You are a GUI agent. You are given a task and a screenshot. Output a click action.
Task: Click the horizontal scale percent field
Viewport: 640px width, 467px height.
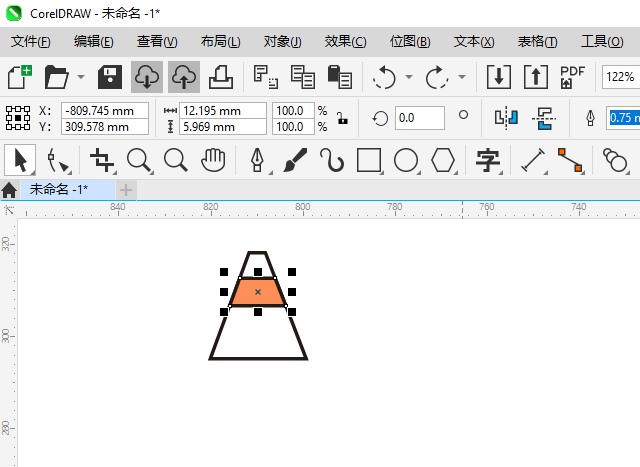pos(293,111)
